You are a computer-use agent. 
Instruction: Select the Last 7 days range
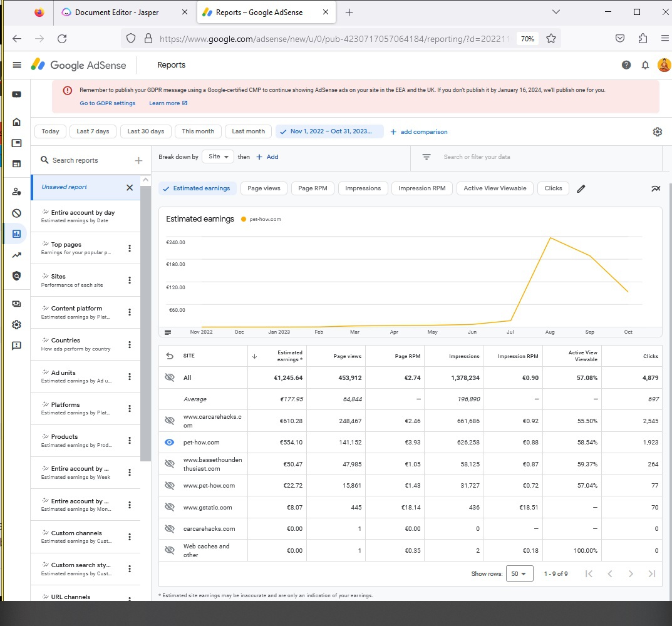point(93,131)
